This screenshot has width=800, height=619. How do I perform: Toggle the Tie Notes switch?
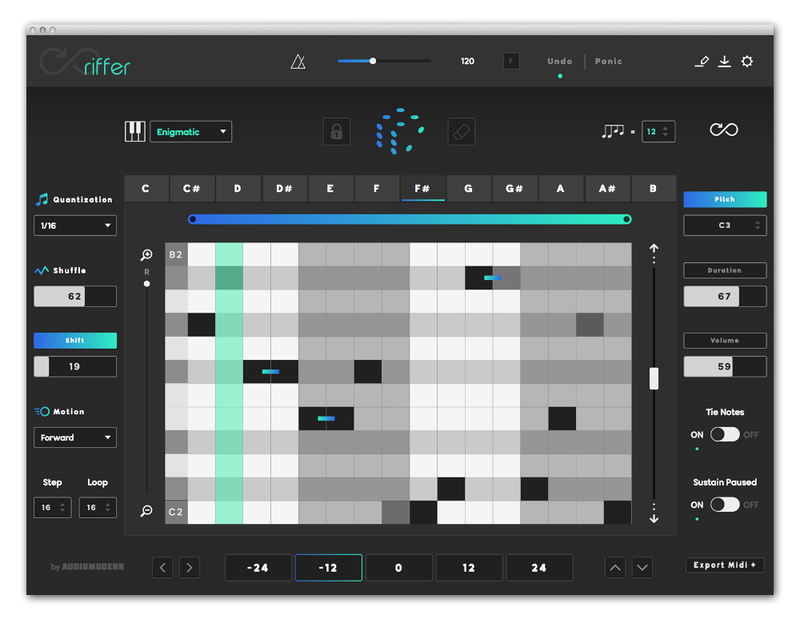click(724, 435)
